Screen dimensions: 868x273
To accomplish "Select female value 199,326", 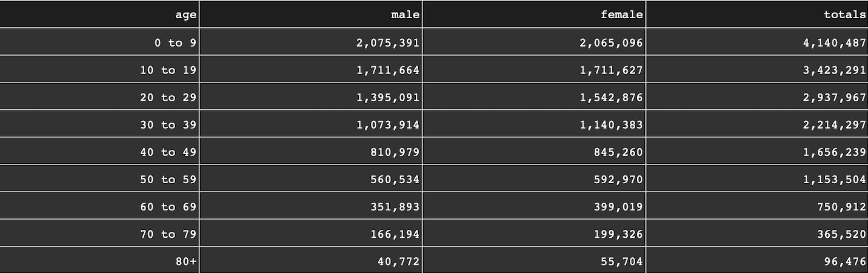I will coord(618,234).
